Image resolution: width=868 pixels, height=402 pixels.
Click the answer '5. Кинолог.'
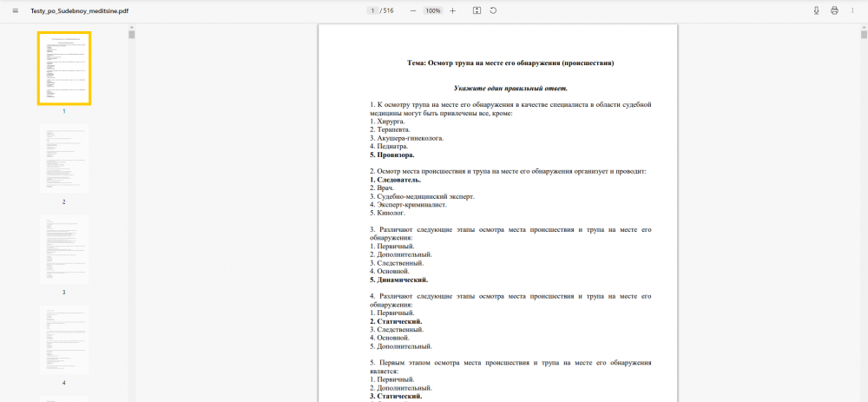point(387,214)
